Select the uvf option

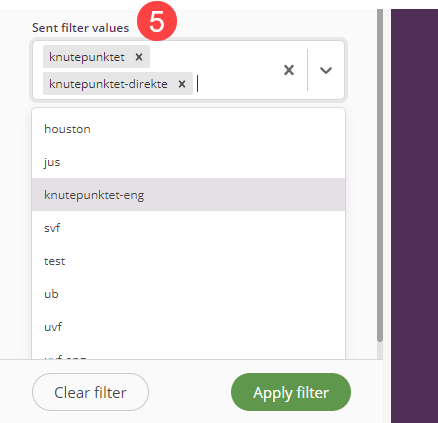pos(188,327)
